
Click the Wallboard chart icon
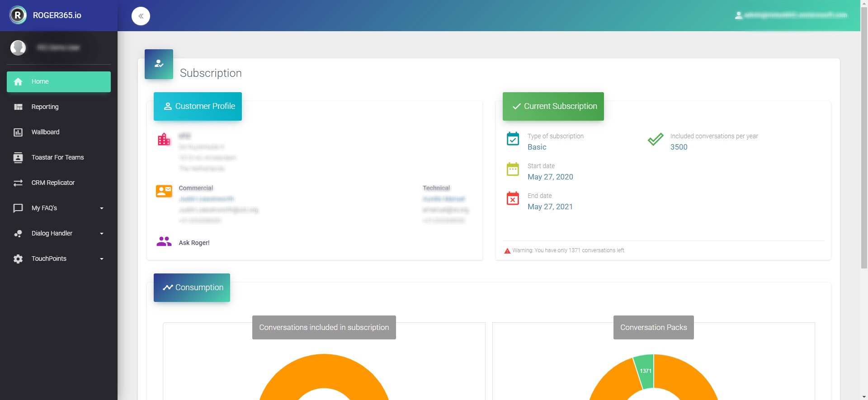point(18,132)
